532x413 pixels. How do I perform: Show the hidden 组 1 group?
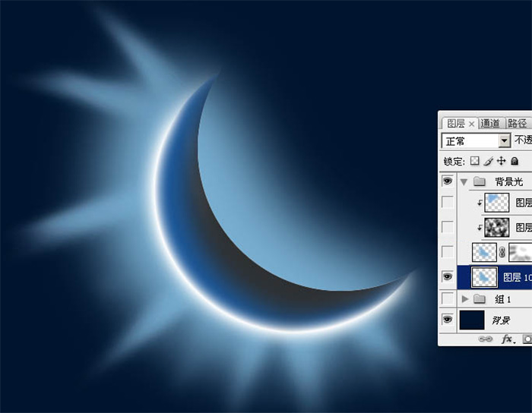[x=448, y=299]
